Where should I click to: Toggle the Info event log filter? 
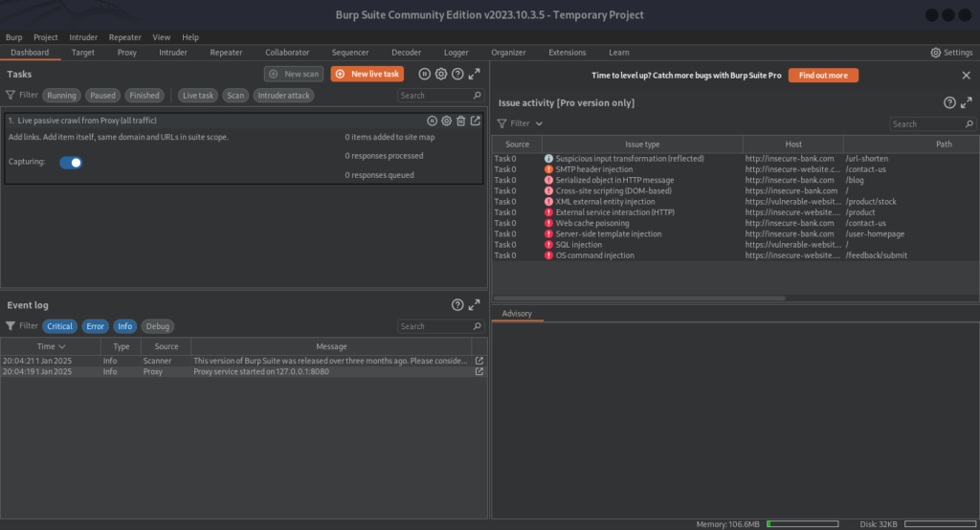pyautogui.click(x=125, y=326)
